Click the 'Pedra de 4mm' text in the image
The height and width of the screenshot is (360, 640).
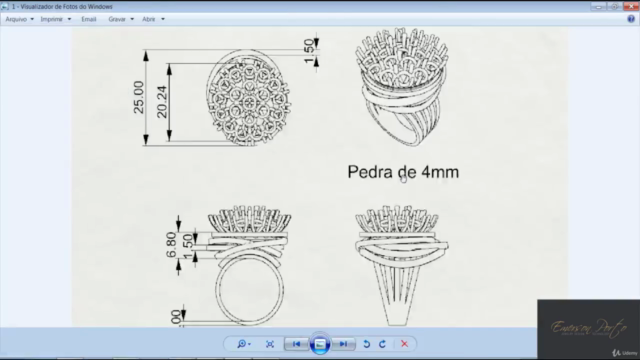403,172
